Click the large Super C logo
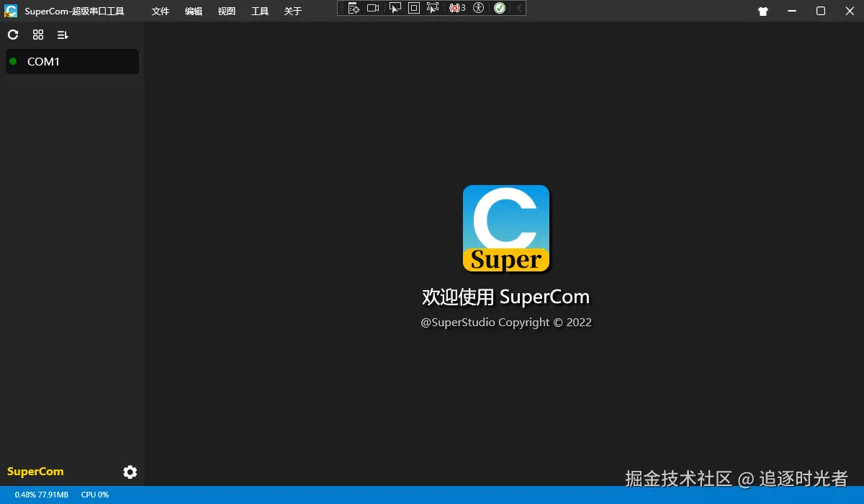The width and height of the screenshot is (864, 504). tap(506, 228)
